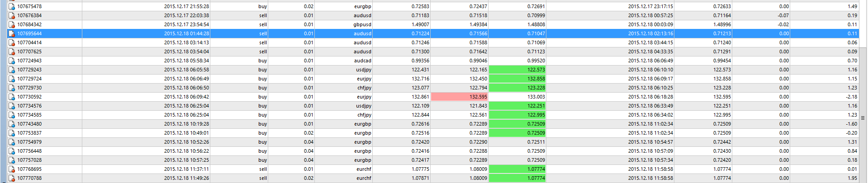Click the order icon beside ticket 107730592
The height and width of the screenshot is (183, 868).
click(12, 97)
